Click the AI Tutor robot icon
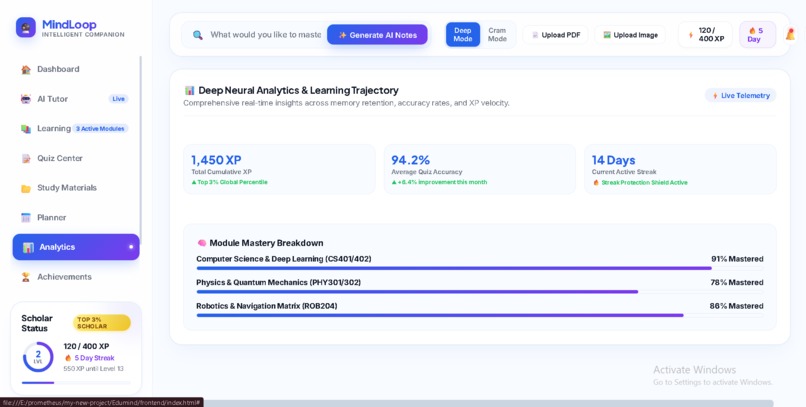The image size is (806, 407). pos(26,99)
